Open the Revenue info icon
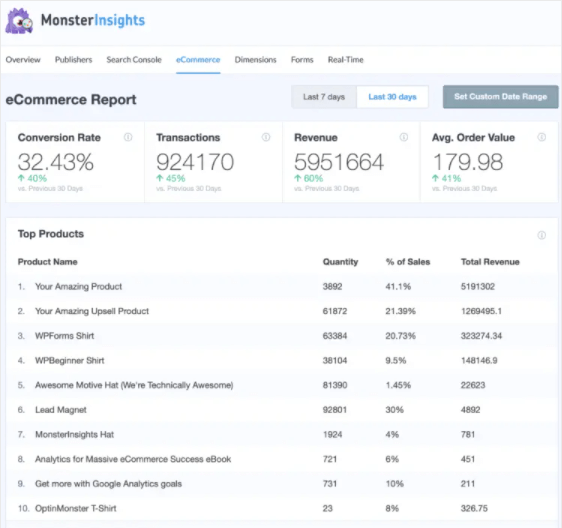562x528 pixels. click(404, 137)
